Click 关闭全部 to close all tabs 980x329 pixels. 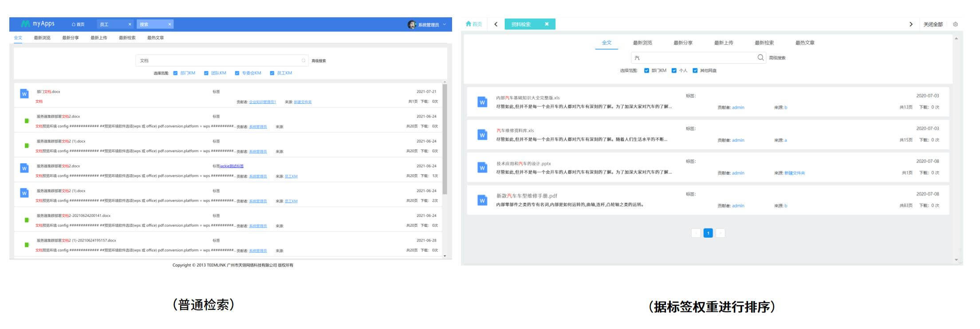933,24
